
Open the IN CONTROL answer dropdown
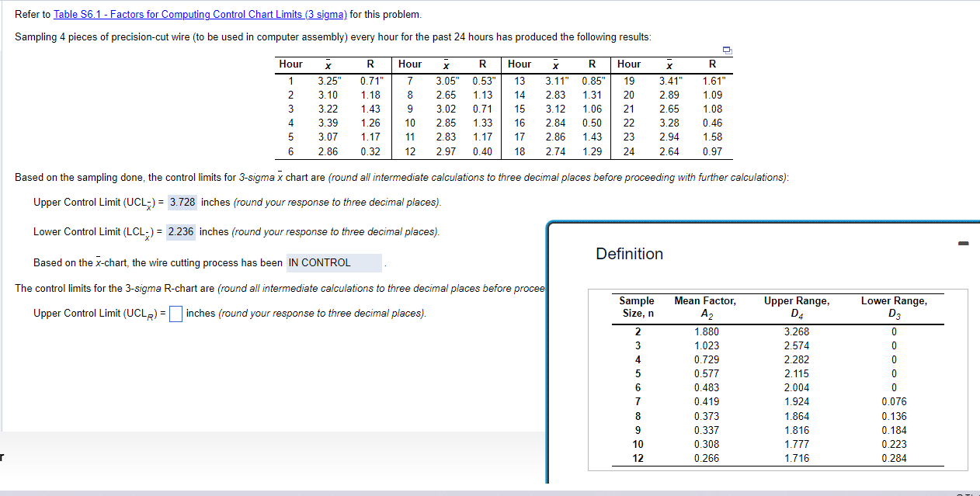pos(334,263)
